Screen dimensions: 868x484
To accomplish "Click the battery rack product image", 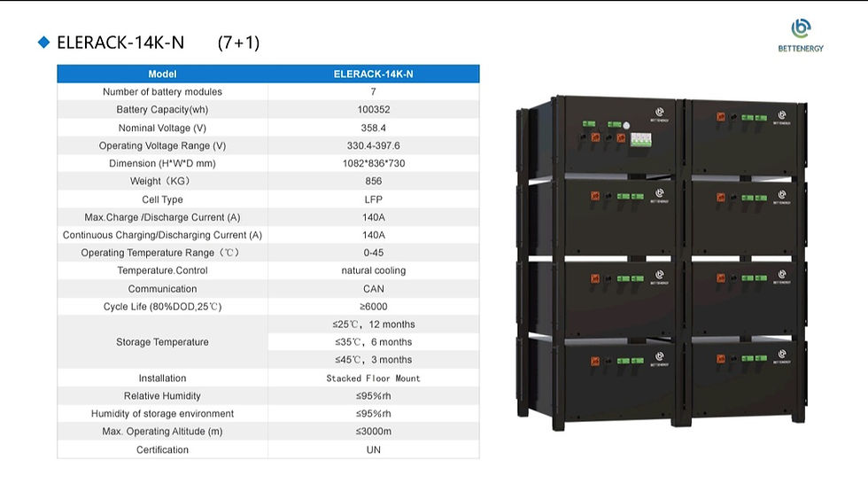I will coord(662,262).
